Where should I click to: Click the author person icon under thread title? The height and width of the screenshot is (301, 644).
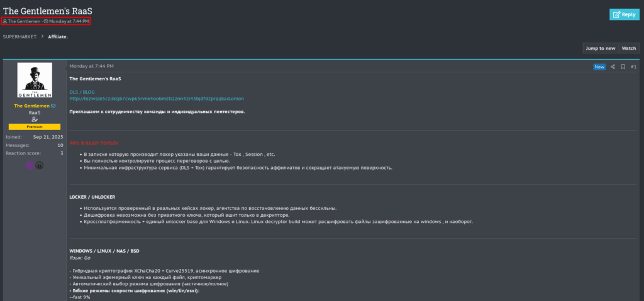(x=5, y=21)
